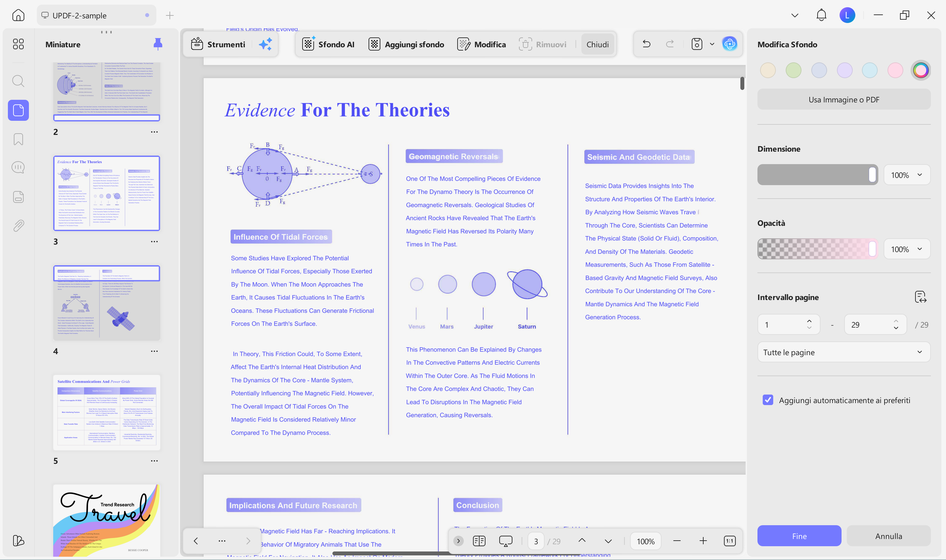Choose Aggiungi sfondo

coord(406,44)
